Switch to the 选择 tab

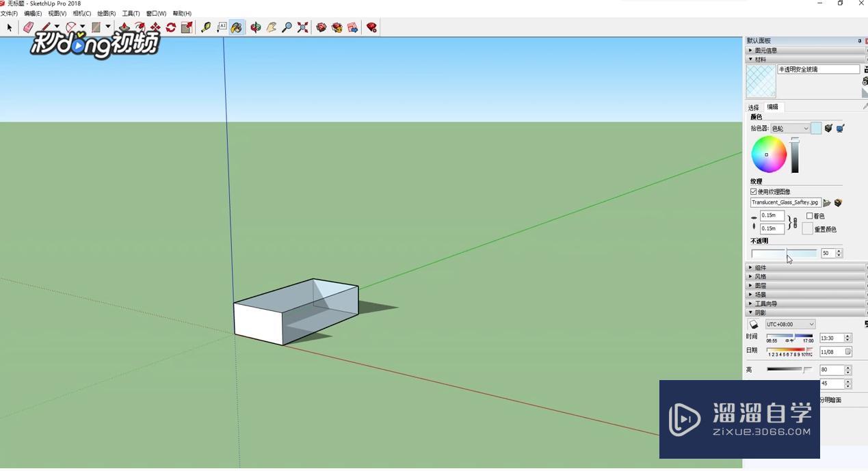click(753, 107)
